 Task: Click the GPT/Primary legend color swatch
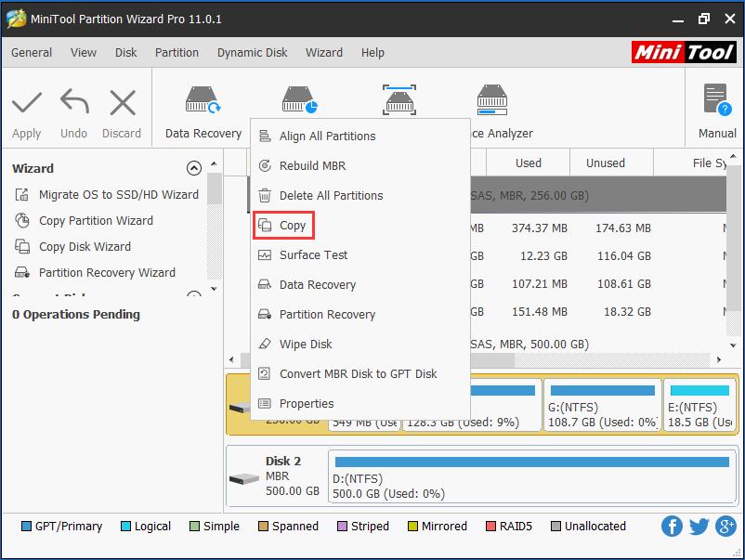tap(27, 527)
